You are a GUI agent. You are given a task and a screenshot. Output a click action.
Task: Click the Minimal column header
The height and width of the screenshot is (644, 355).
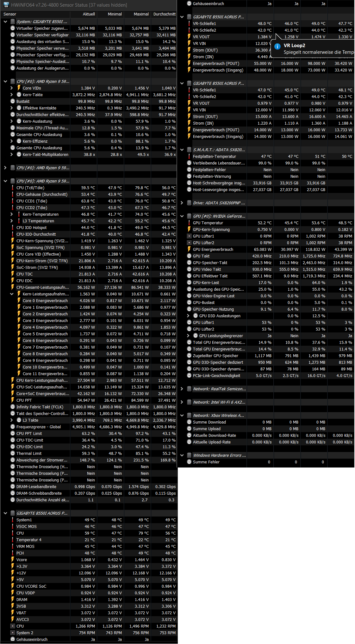pos(111,14)
